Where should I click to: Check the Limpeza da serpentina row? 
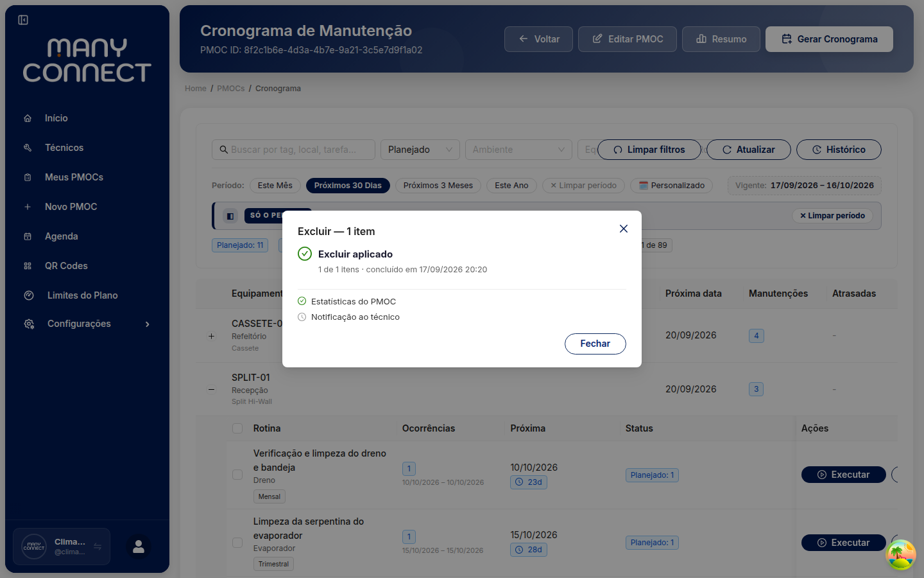[x=237, y=543]
